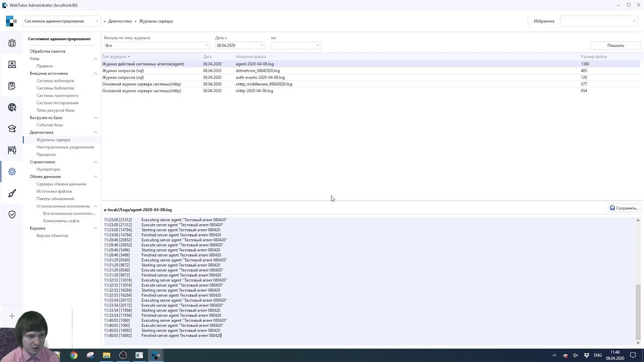644x362 pixels.
Task: Open the globe cursor sidebar section
Action: pyautogui.click(x=12, y=107)
